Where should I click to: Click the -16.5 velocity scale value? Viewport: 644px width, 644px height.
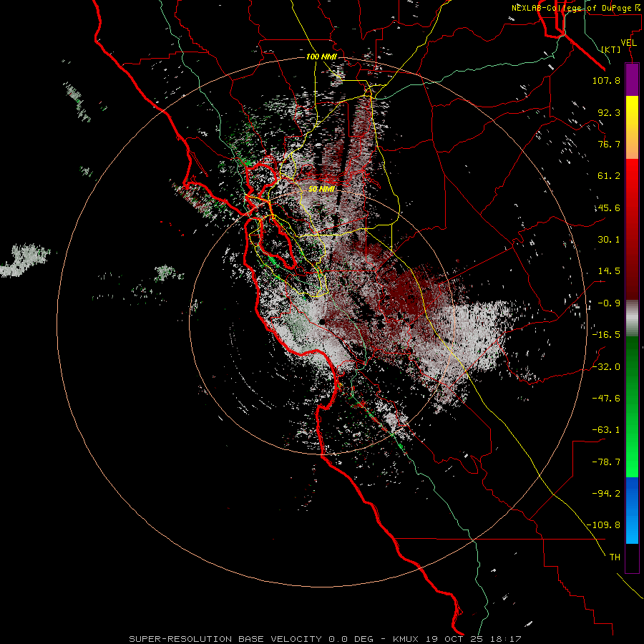(606, 335)
